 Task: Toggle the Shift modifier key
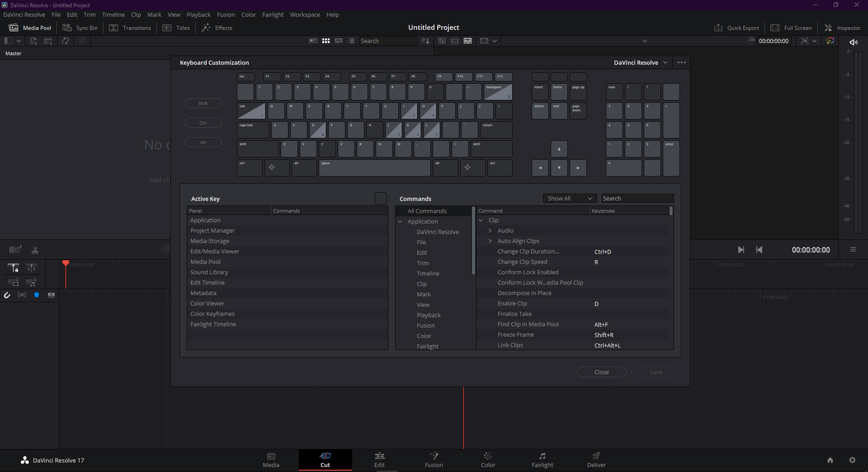[x=203, y=103]
